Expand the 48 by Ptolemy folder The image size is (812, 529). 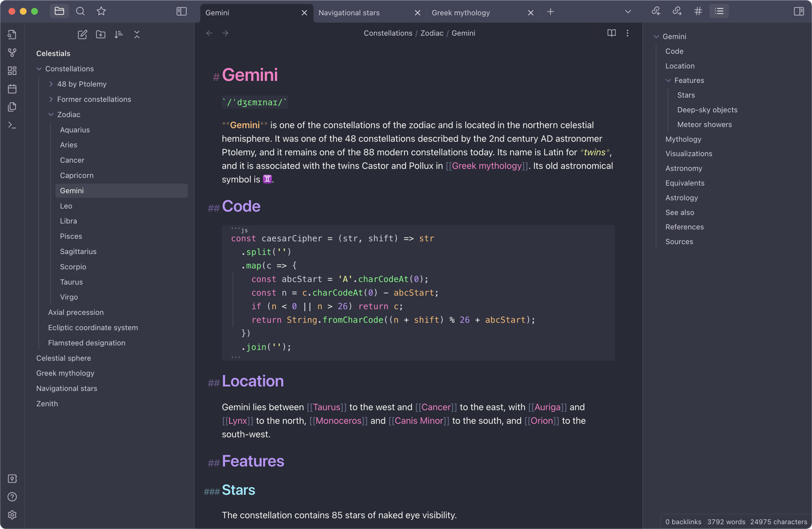coord(51,84)
